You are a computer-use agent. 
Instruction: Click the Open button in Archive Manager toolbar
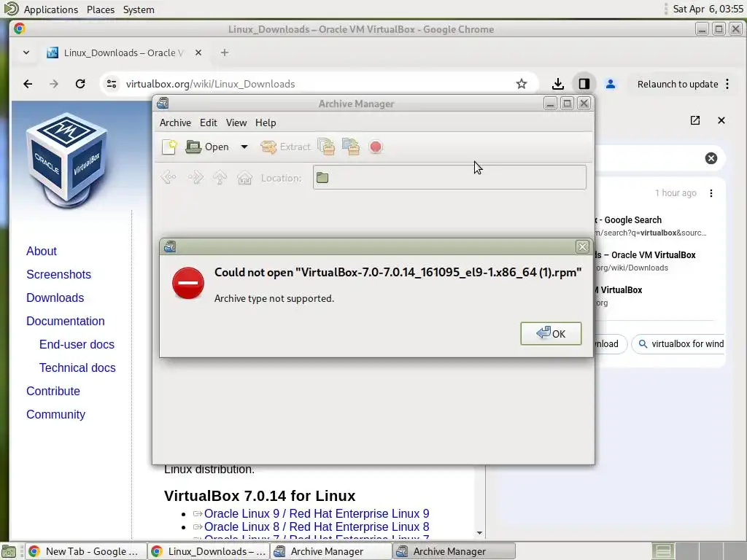tap(207, 147)
